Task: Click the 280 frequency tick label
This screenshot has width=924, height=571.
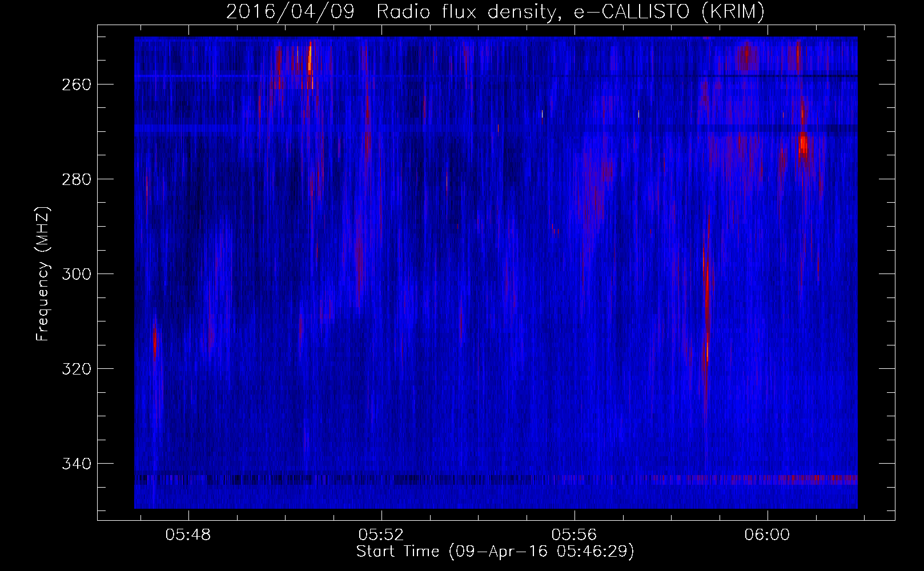Action: (76, 179)
